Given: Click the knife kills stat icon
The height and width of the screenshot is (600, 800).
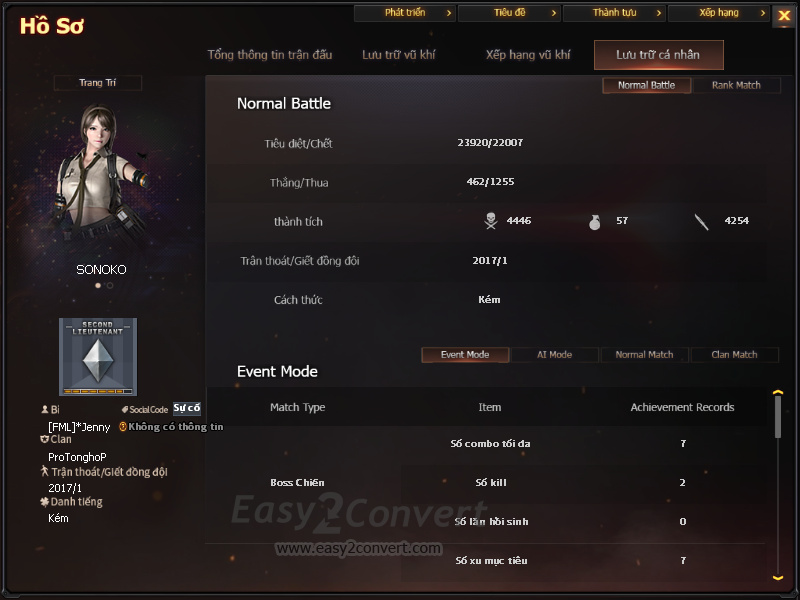Looking at the screenshot, I should 702,222.
